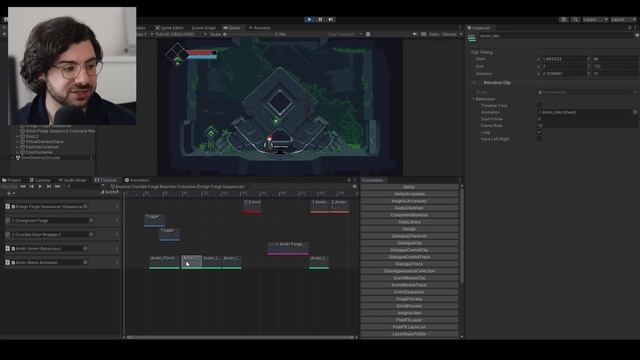This screenshot has height=360, width=640.
Task: Click the search icon in the top toolbar
Action: tap(575, 19)
